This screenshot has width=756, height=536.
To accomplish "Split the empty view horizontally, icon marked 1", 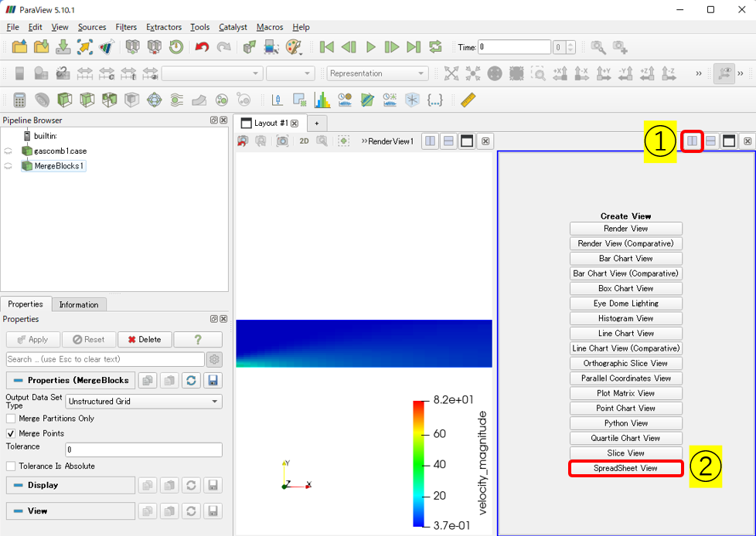I will (693, 141).
